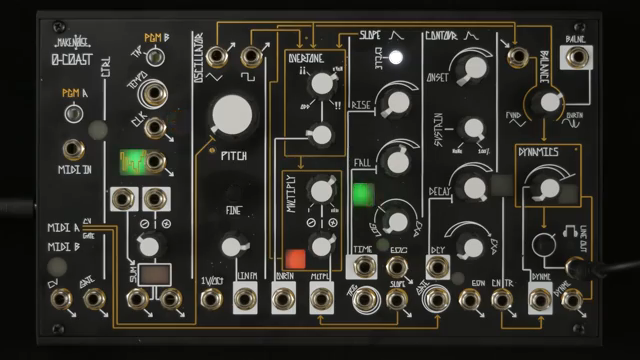Image resolution: width=640 pixels, height=360 pixels.
Task: Click the CONTOUR output jack
Action: tap(502, 299)
